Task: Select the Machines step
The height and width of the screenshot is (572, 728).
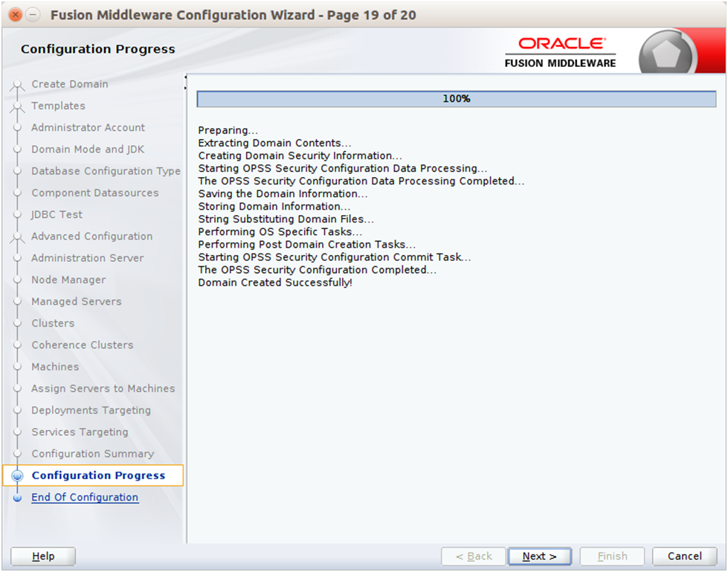Action: click(x=55, y=367)
